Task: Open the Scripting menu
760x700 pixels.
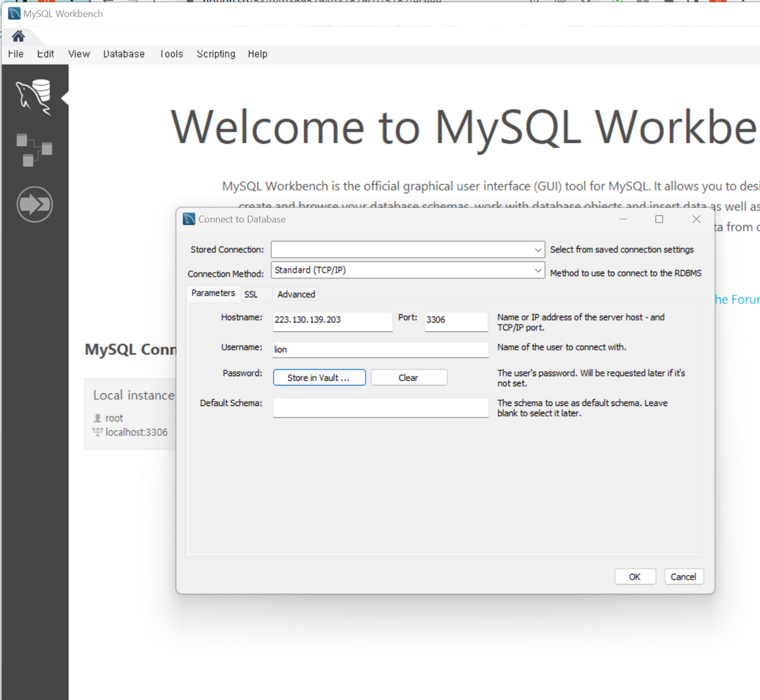Action: (x=216, y=54)
